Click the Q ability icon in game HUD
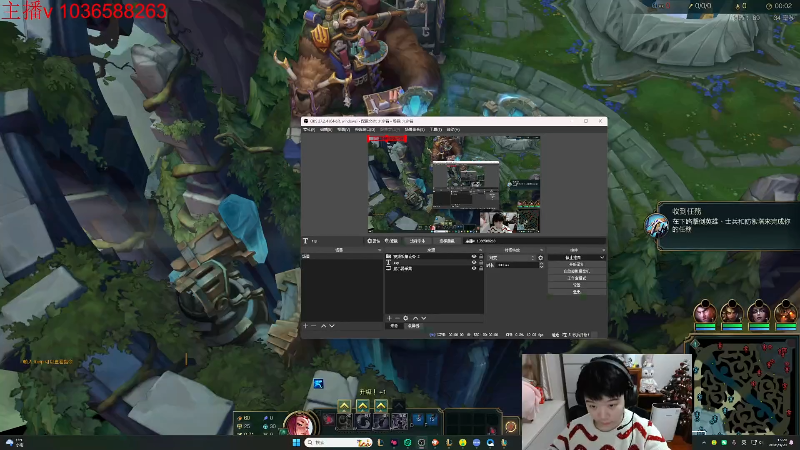The image size is (800, 450). (344, 421)
